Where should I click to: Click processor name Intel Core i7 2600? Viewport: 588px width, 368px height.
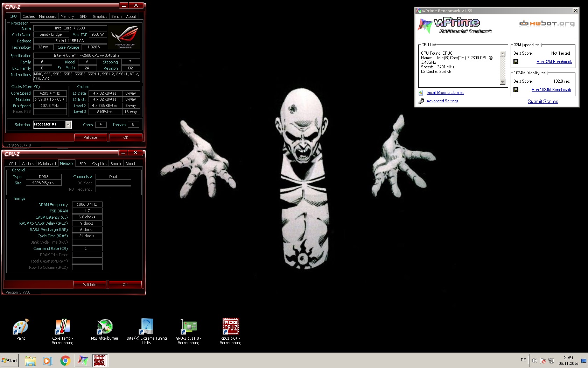tap(70, 28)
